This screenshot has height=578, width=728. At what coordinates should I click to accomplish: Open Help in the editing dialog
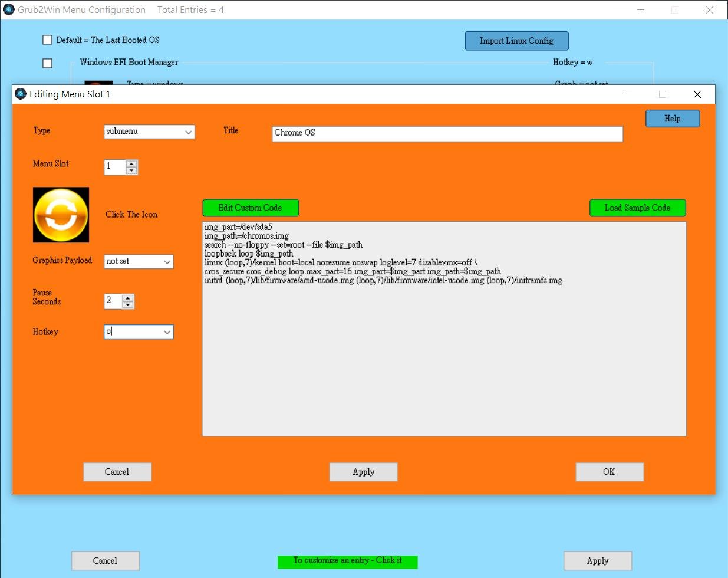(673, 119)
